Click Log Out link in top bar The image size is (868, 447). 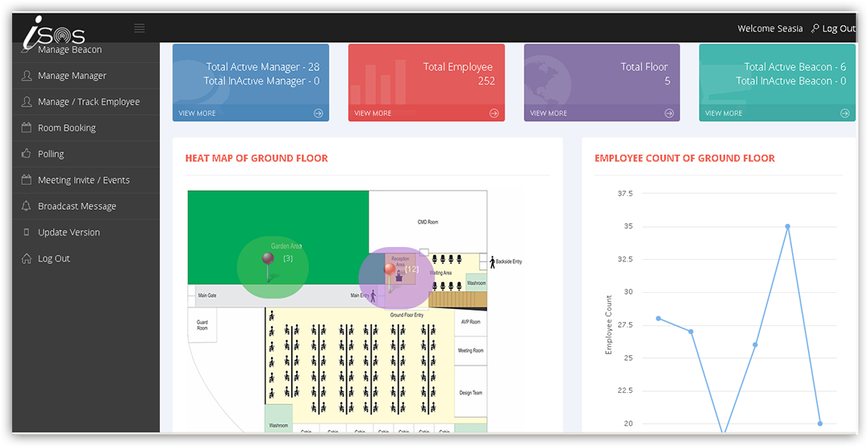point(838,28)
